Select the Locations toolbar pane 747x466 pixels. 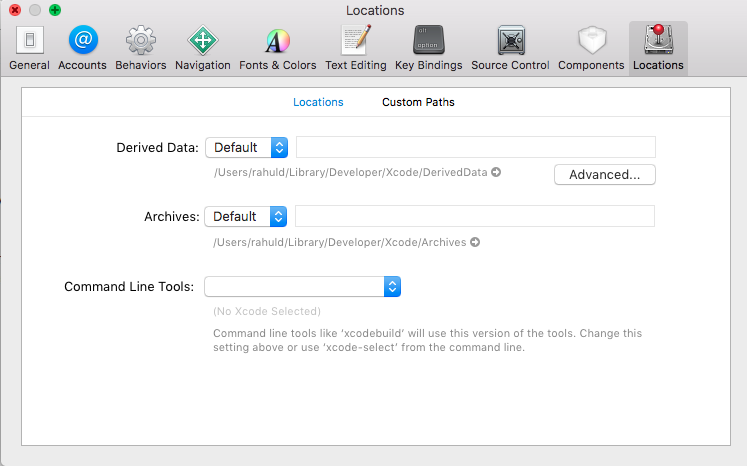click(658, 48)
